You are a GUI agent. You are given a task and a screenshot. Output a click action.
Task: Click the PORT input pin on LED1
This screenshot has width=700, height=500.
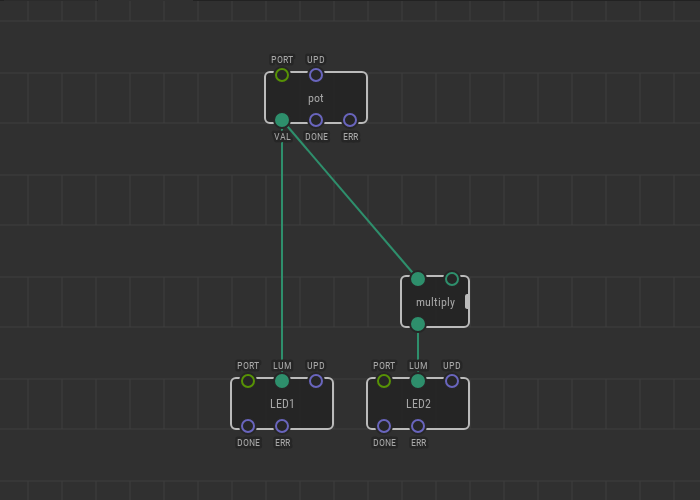pos(248,381)
